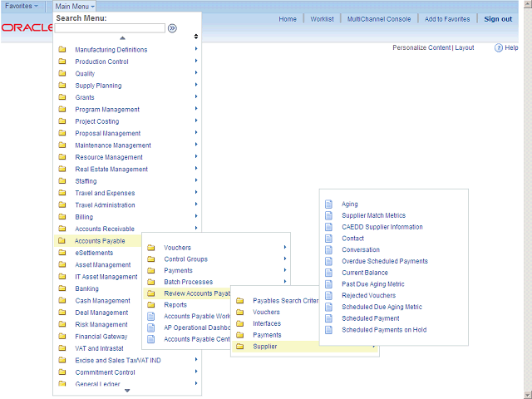Click the document icon next to Rejected Vouchers
This screenshot has width=532, height=399.
(x=328, y=295)
